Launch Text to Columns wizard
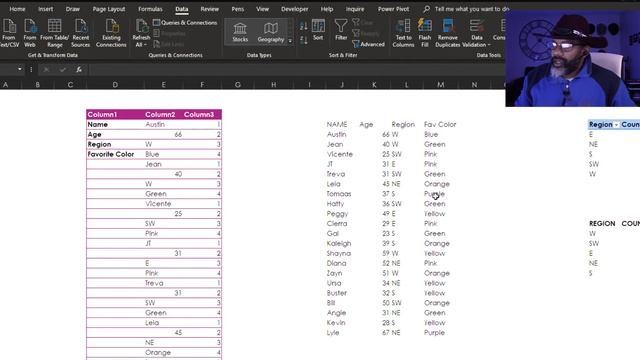640x360 pixels. tap(403, 33)
